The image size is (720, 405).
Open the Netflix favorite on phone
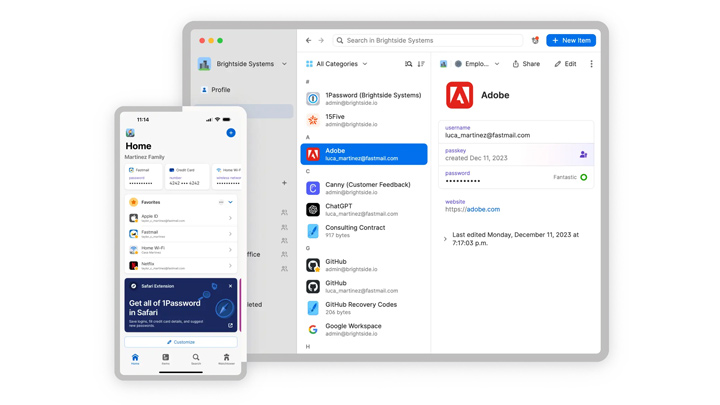[x=181, y=265]
